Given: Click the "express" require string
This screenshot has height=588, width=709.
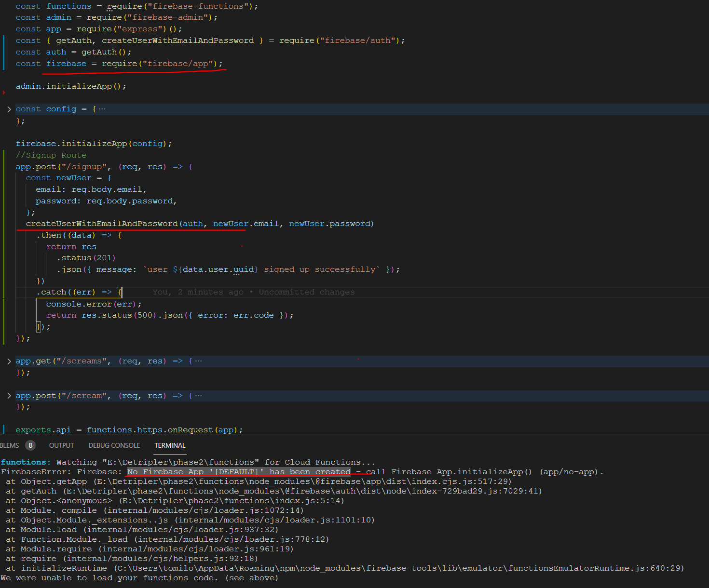Looking at the screenshot, I should coord(140,29).
